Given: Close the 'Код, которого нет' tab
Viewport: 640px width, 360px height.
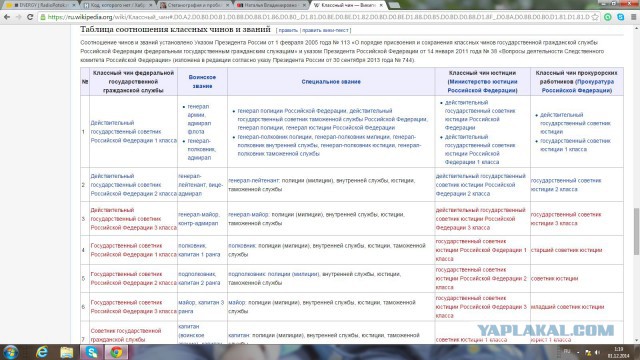Looking at the screenshot, I should [151, 5].
